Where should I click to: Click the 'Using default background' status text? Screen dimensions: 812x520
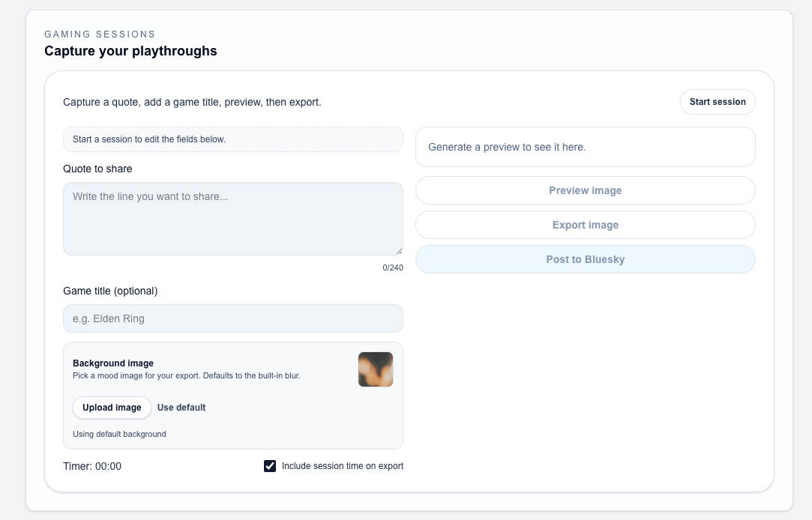[119, 434]
